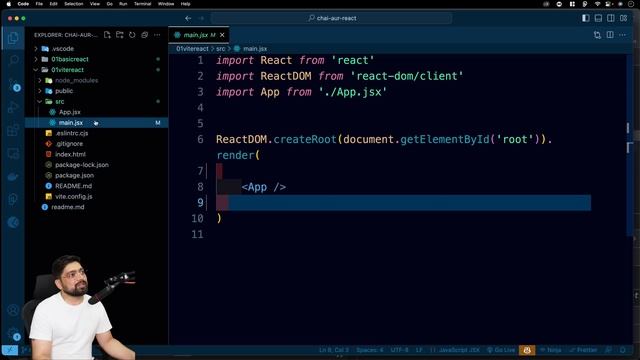The width and height of the screenshot is (640, 360).
Task: Toggle the primary side bar
Action: (x=586, y=18)
